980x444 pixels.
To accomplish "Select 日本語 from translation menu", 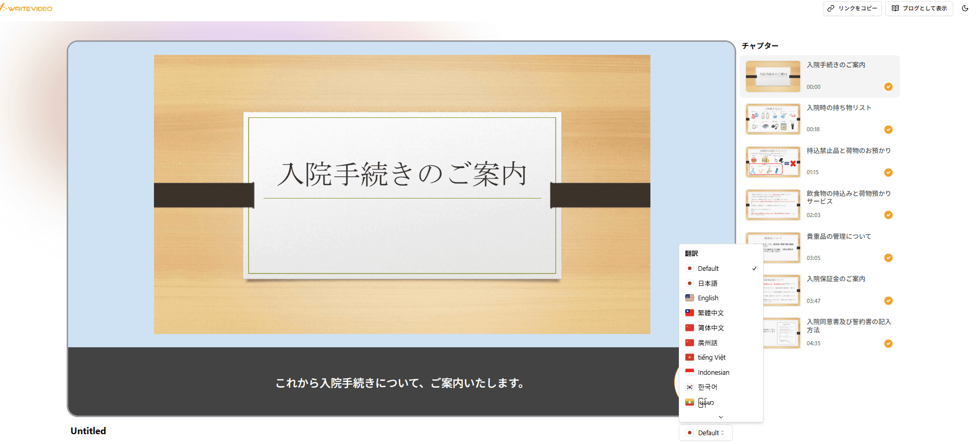I will coord(707,283).
